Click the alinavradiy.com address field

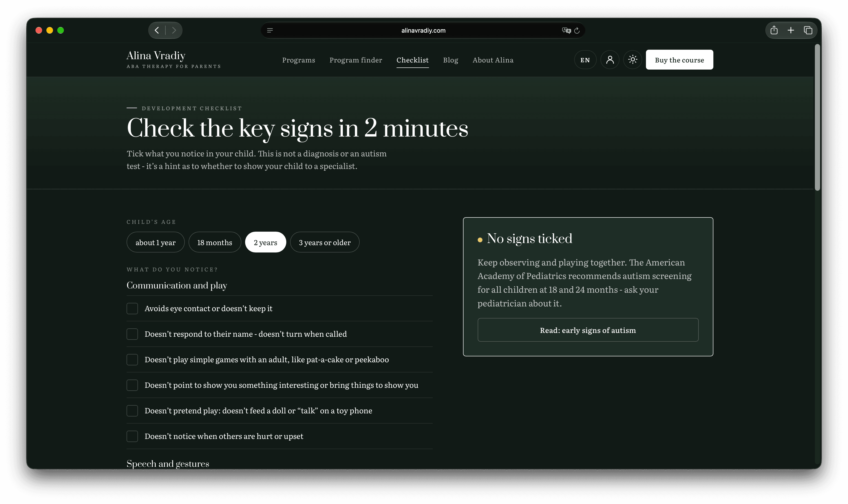[423, 31]
